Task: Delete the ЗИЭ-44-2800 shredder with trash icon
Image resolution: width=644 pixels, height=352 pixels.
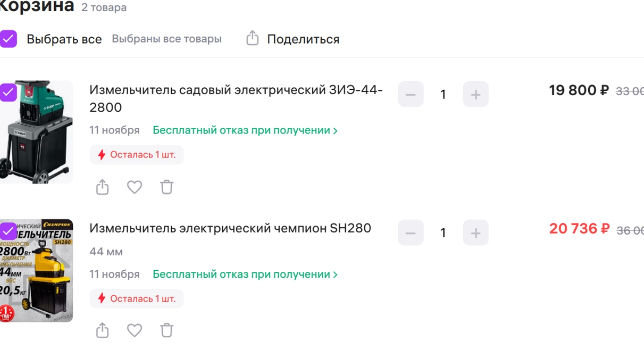Action: click(x=166, y=186)
